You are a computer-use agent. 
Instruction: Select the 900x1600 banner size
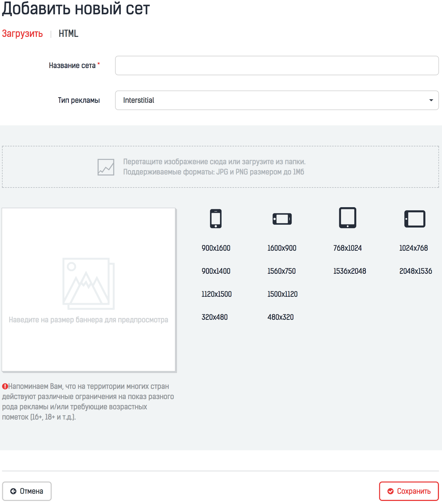(216, 248)
